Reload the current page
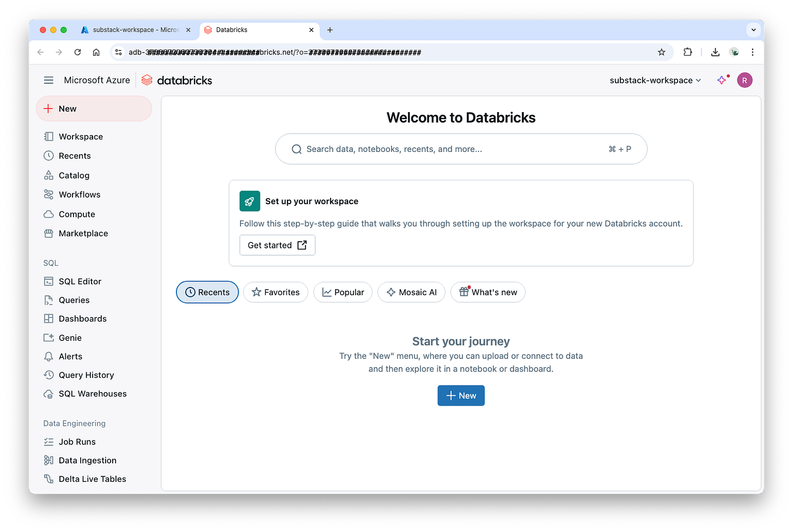This screenshot has width=793, height=532. coord(77,52)
